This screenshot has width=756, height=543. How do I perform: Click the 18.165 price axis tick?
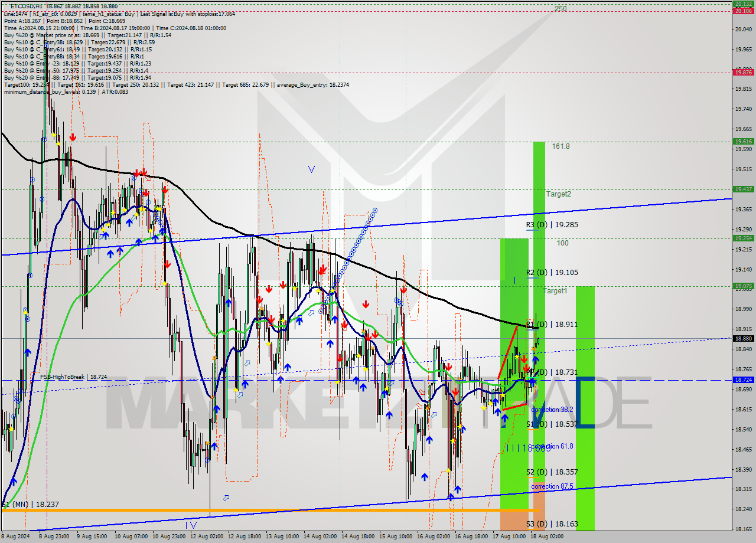click(744, 529)
